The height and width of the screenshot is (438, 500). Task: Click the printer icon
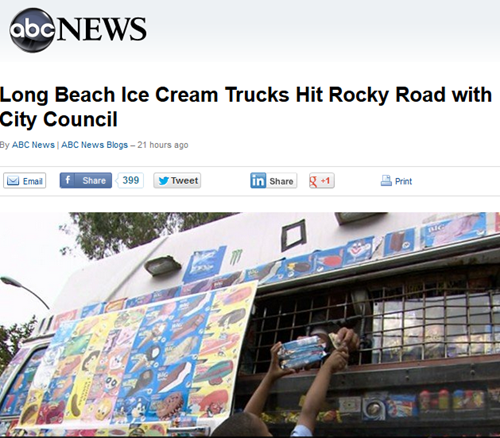coord(386,181)
